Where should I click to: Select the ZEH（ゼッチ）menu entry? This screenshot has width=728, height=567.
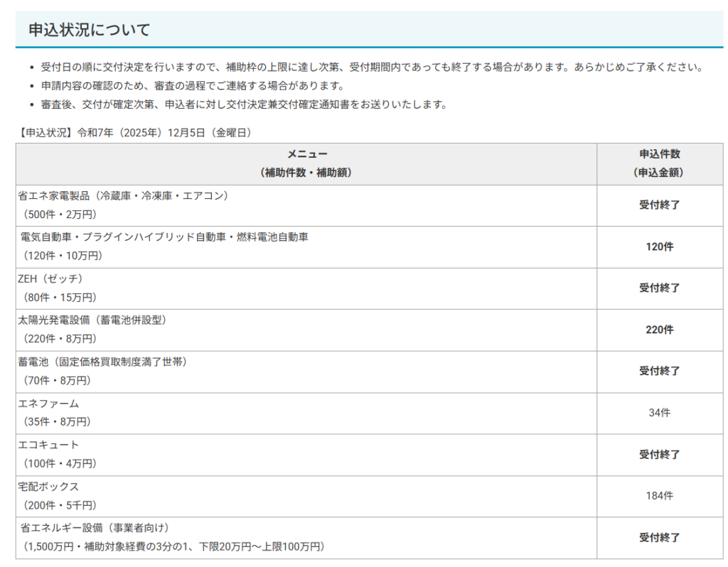50,279
